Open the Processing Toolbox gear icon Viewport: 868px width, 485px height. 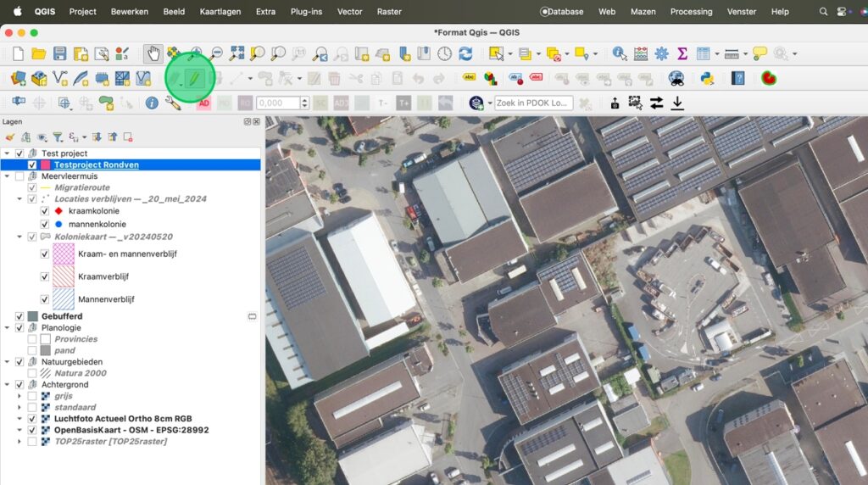coord(661,53)
